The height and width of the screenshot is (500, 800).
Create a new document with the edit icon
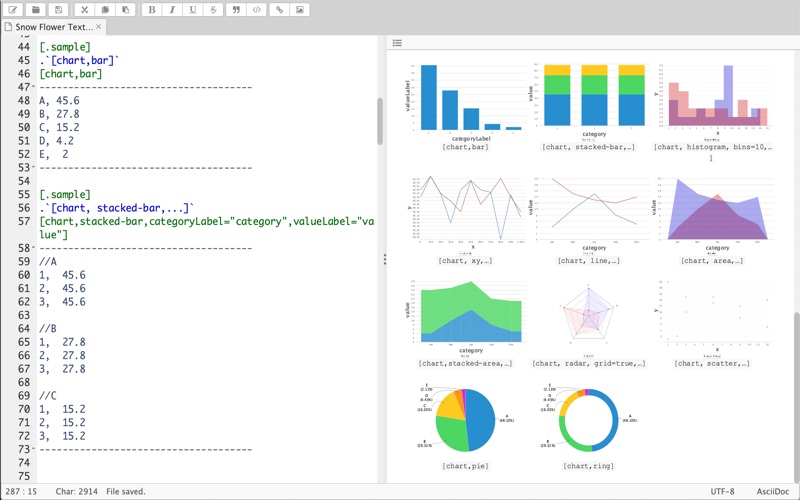(x=13, y=9)
